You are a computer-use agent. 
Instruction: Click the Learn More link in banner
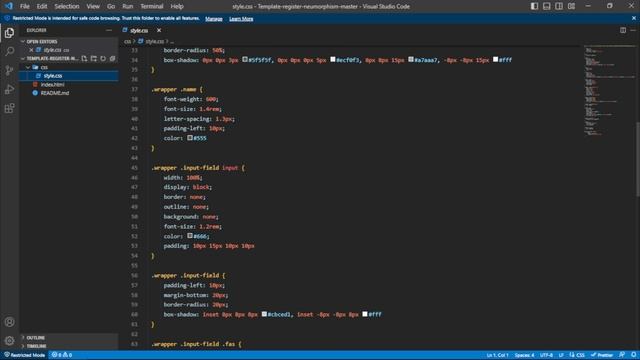(241, 19)
